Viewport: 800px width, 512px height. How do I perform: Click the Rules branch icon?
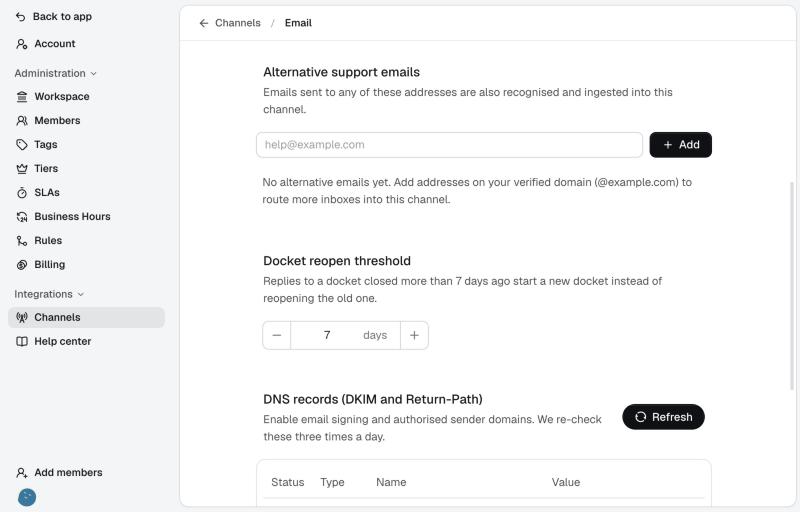[x=21, y=241]
